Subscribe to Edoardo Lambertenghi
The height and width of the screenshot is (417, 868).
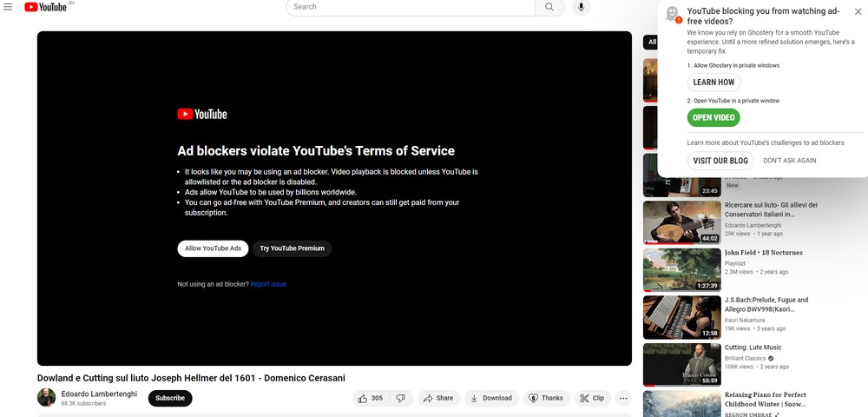click(x=170, y=398)
